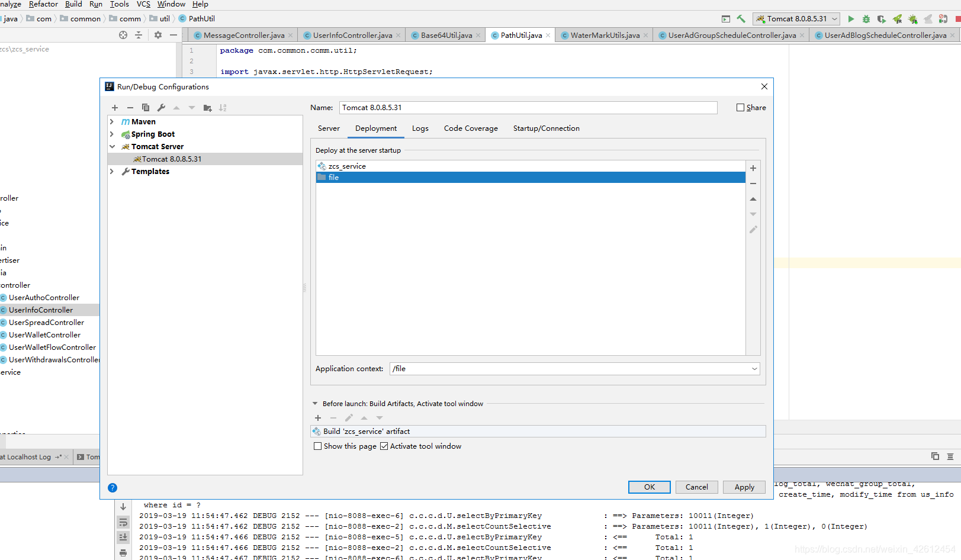This screenshot has width=961, height=560.
Task: Move configuration down in the tree toolbar
Action: (192, 108)
